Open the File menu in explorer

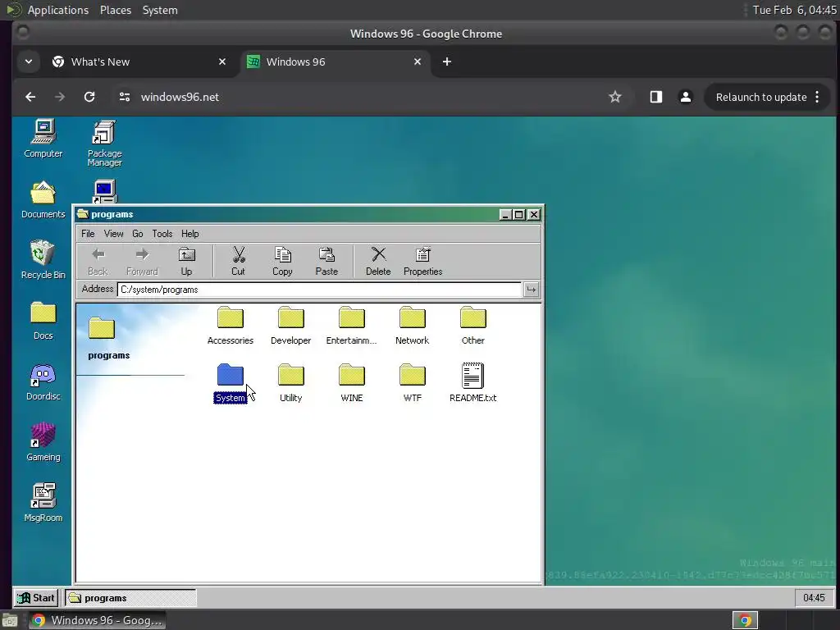[x=88, y=234]
